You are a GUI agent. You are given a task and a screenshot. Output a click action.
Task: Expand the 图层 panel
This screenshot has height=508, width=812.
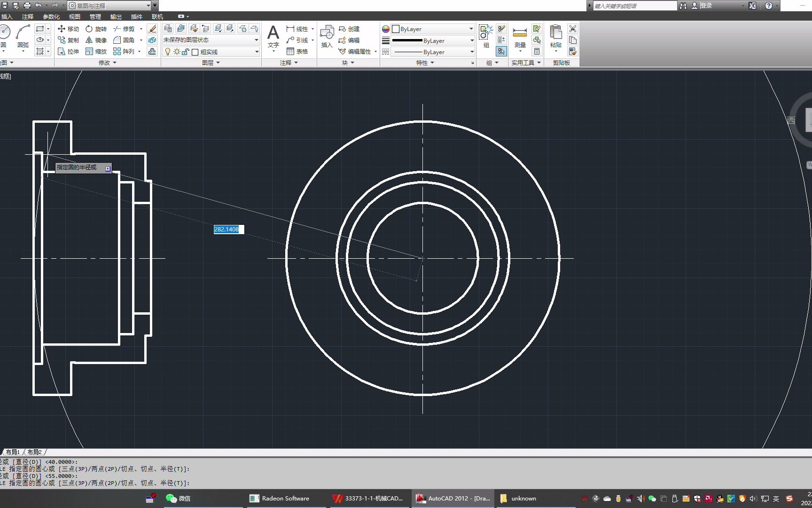pyautogui.click(x=211, y=63)
